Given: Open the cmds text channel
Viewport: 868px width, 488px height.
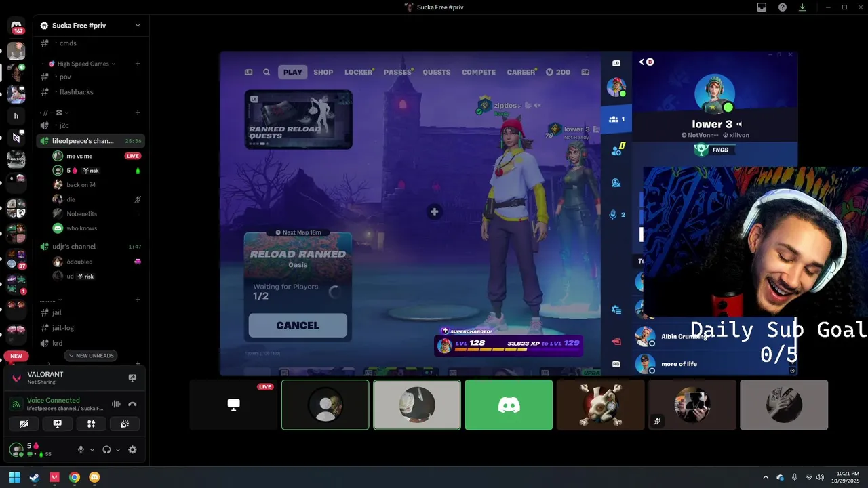Looking at the screenshot, I should point(91,43).
